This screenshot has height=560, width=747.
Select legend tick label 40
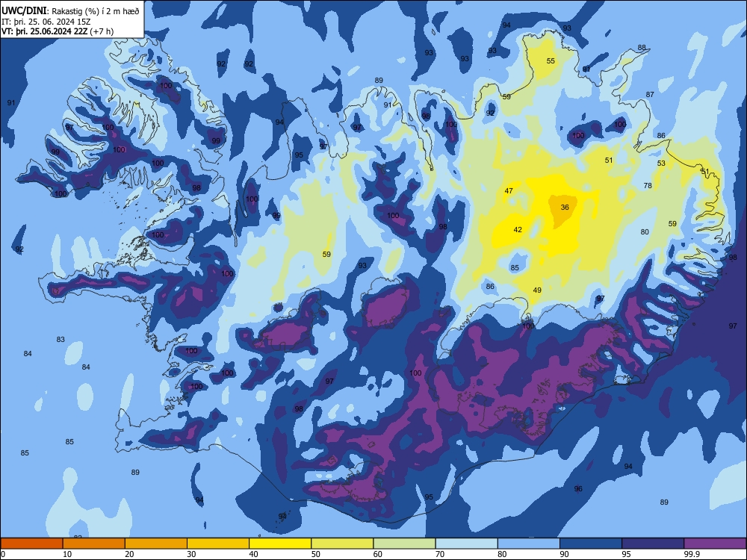(253, 554)
